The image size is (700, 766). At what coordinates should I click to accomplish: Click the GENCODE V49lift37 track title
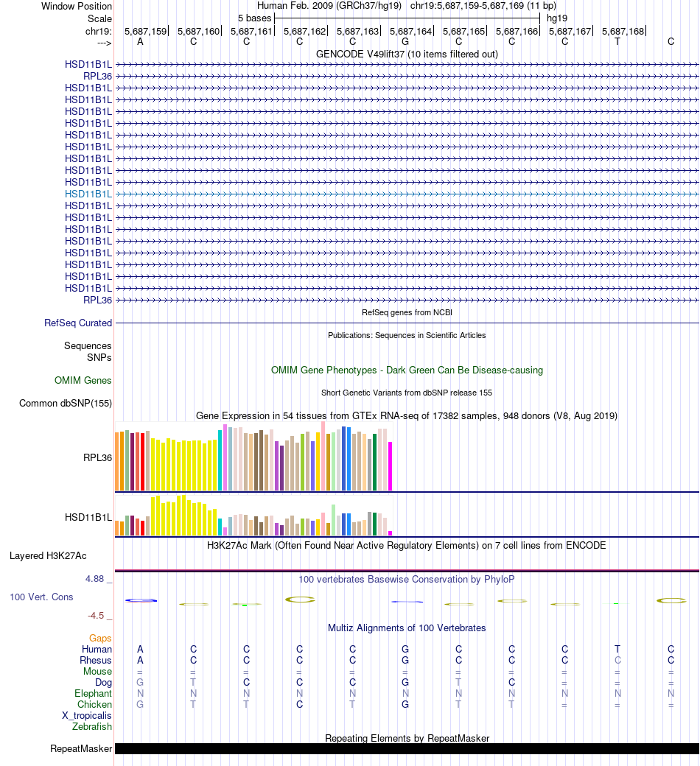pyautogui.click(x=407, y=54)
